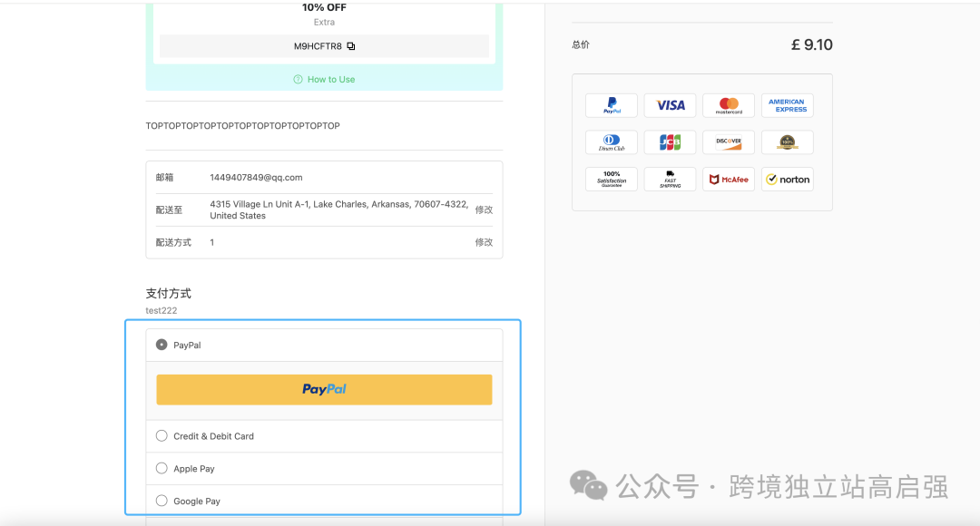Click the coupon code field M9HCFTR8
This screenshot has height=526, width=980.
pyautogui.click(x=324, y=46)
